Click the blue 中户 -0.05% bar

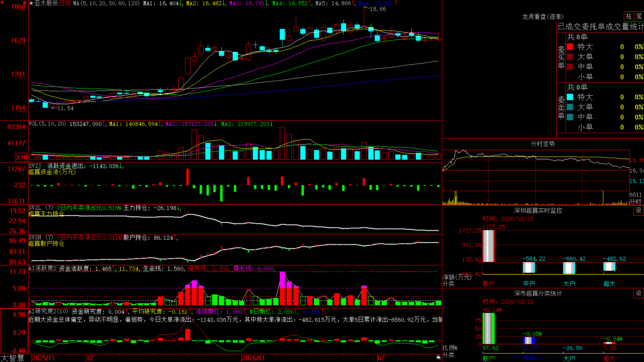pos(528,341)
